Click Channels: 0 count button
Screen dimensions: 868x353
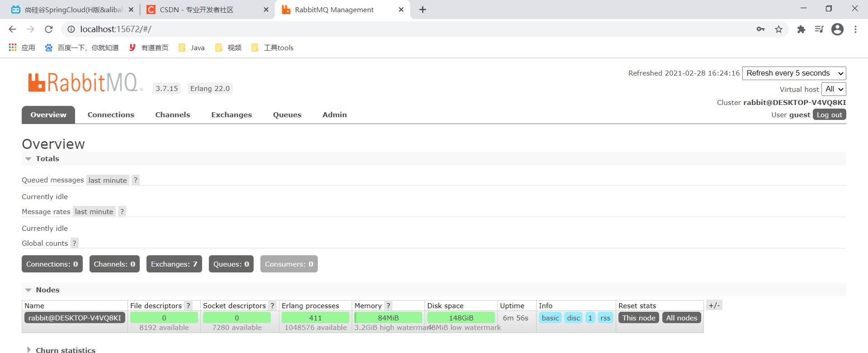[x=114, y=264]
